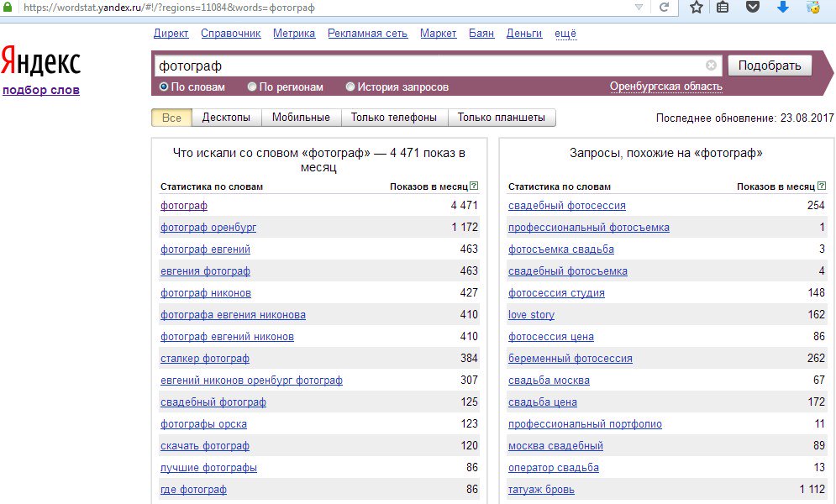This screenshot has height=504, width=836.
Task: Open the свадьба москва similar query
Action: [549, 381]
